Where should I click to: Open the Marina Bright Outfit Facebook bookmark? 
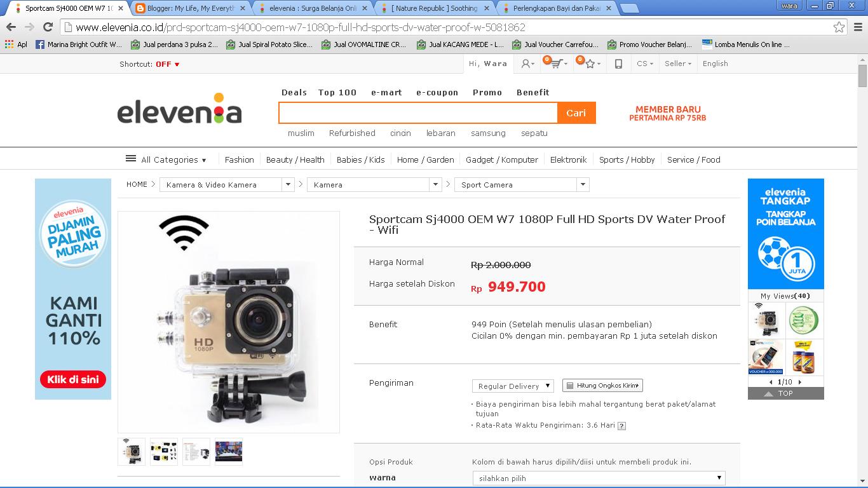pyautogui.click(x=79, y=44)
